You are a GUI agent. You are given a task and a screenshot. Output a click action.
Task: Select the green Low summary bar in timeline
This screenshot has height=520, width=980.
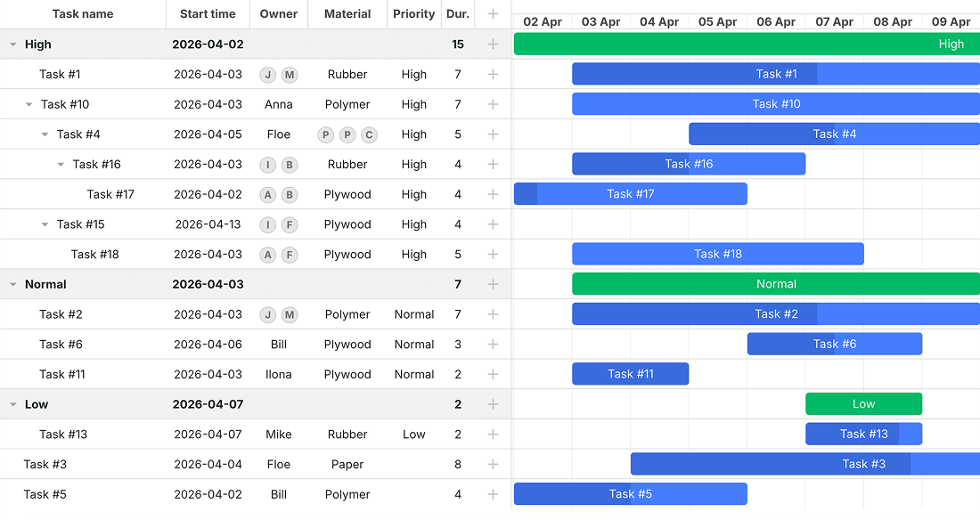point(864,403)
